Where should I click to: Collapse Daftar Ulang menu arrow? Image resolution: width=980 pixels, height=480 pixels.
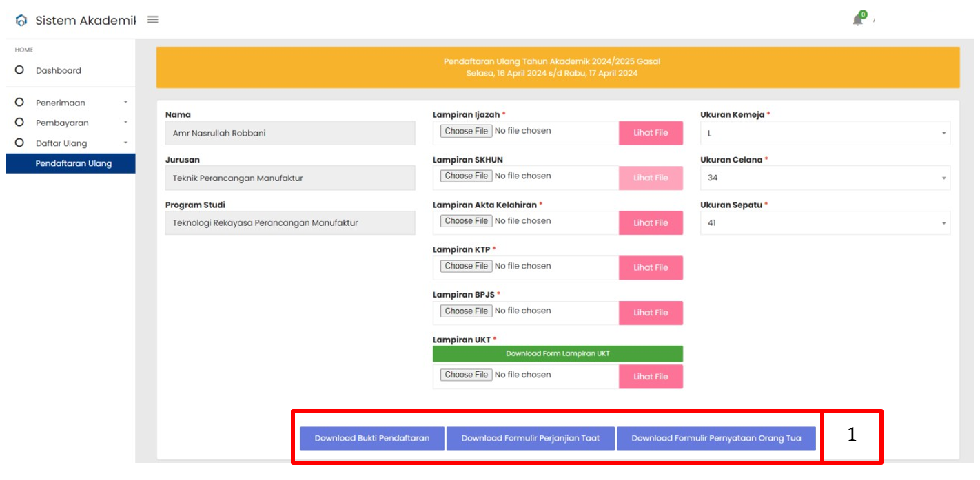(125, 143)
